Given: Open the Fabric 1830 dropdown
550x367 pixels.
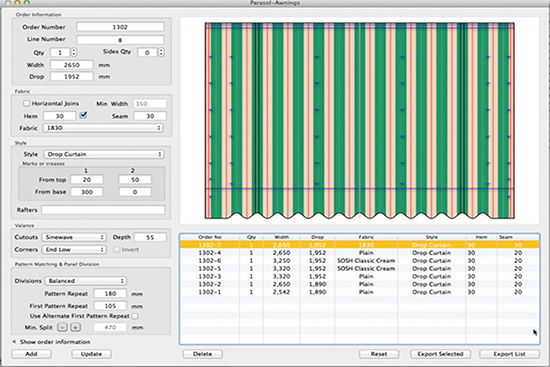Looking at the screenshot, I should (103, 128).
